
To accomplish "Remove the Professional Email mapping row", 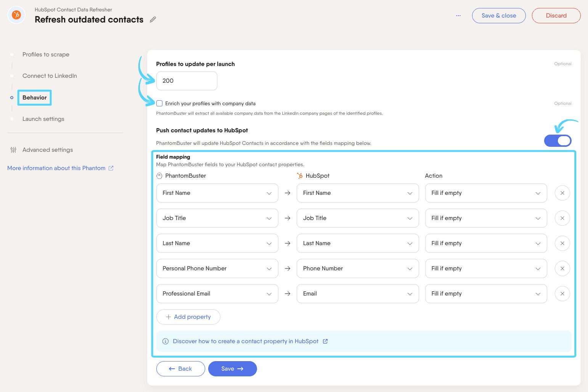I will [x=562, y=294].
